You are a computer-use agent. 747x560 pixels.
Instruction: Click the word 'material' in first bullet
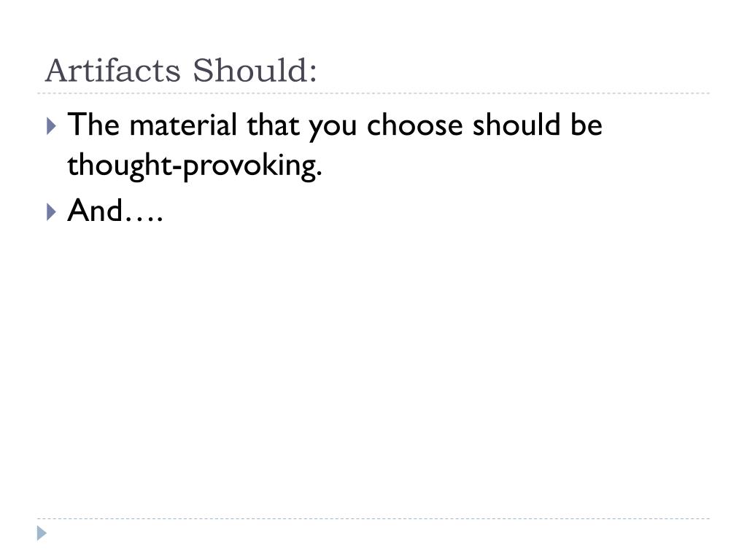(x=183, y=125)
